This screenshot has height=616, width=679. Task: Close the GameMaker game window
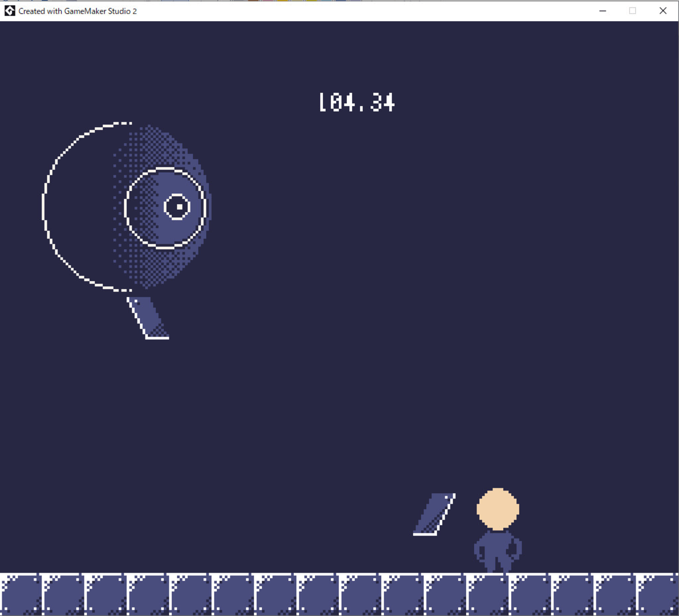pyautogui.click(x=662, y=11)
